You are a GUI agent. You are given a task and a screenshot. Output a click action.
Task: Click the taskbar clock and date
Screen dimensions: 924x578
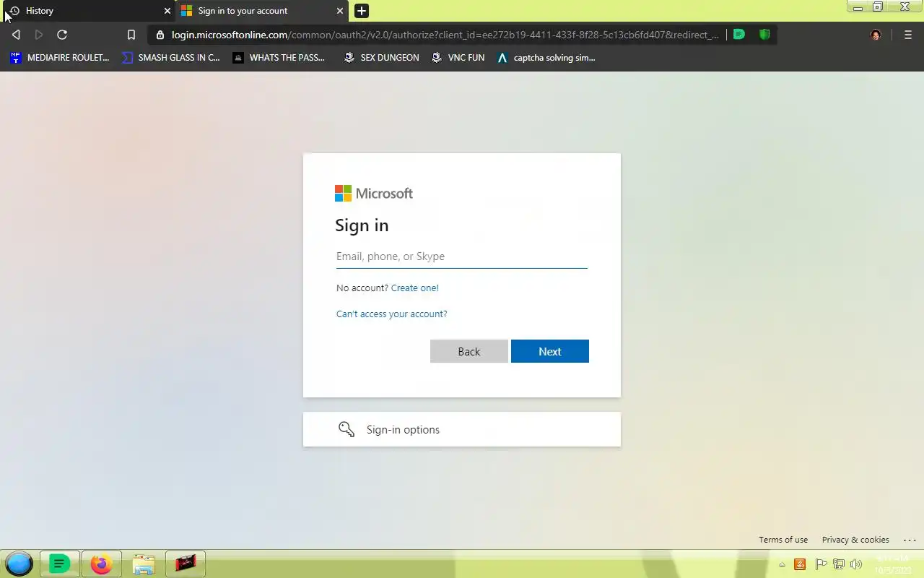(893, 564)
